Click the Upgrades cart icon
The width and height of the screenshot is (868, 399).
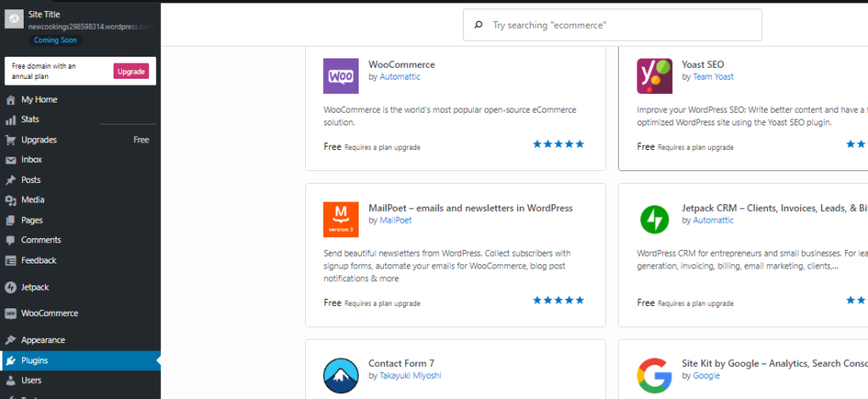tap(10, 140)
